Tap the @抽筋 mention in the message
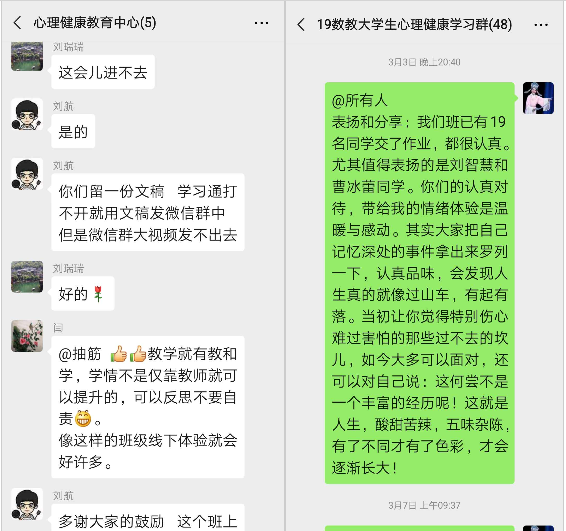The image size is (566, 531). pos(80,354)
